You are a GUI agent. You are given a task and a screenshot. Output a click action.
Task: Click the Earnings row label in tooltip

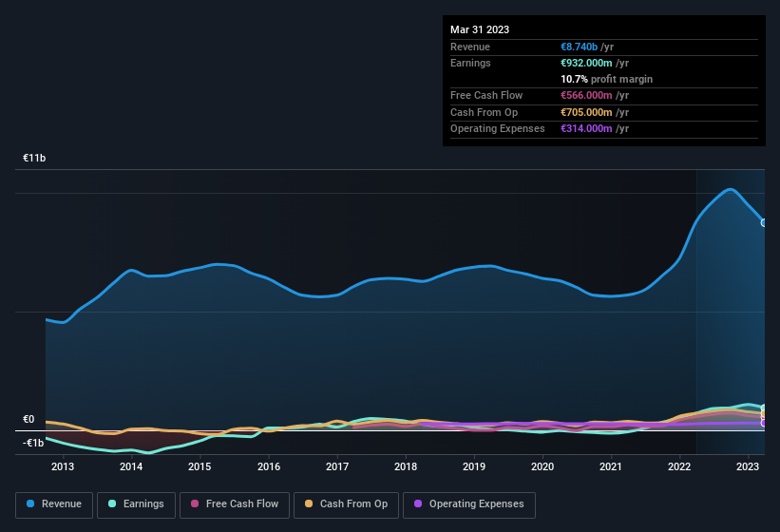click(x=470, y=63)
